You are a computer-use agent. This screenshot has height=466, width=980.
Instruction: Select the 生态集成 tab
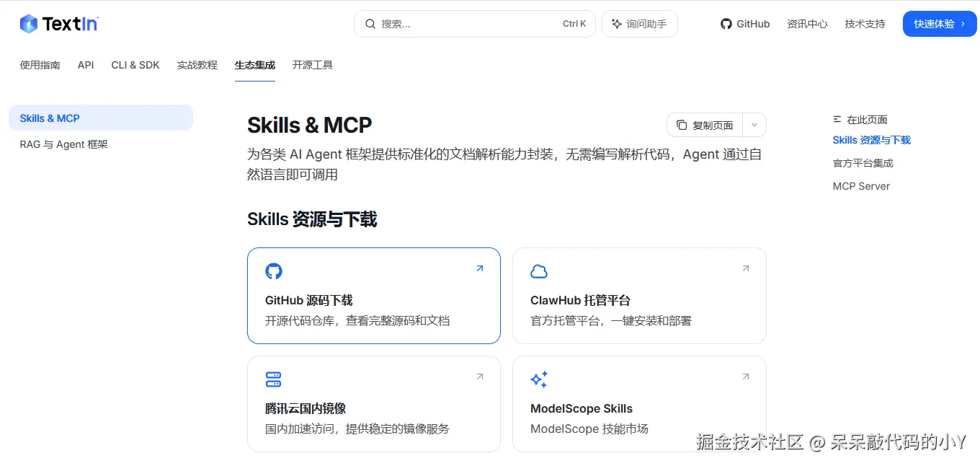click(255, 65)
